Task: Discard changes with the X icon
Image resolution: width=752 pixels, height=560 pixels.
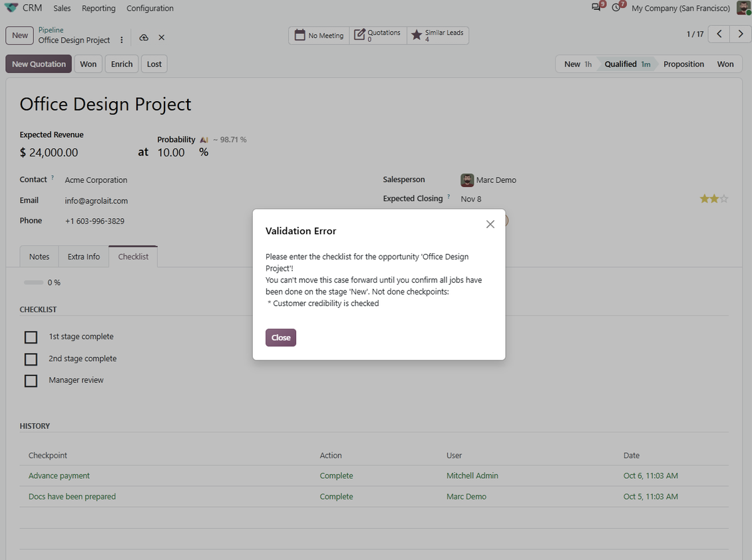Action: pos(162,37)
